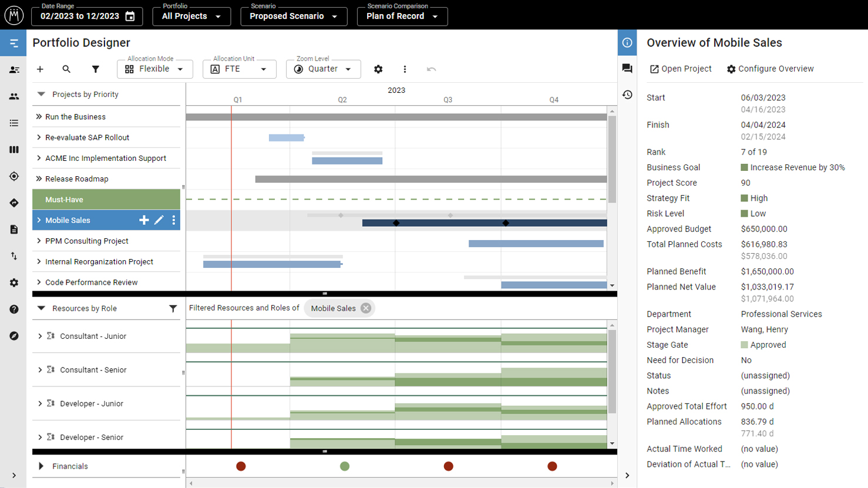Expand the left sidebar with bottom chevron
The width and height of the screenshot is (868, 488).
pos(14,476)
